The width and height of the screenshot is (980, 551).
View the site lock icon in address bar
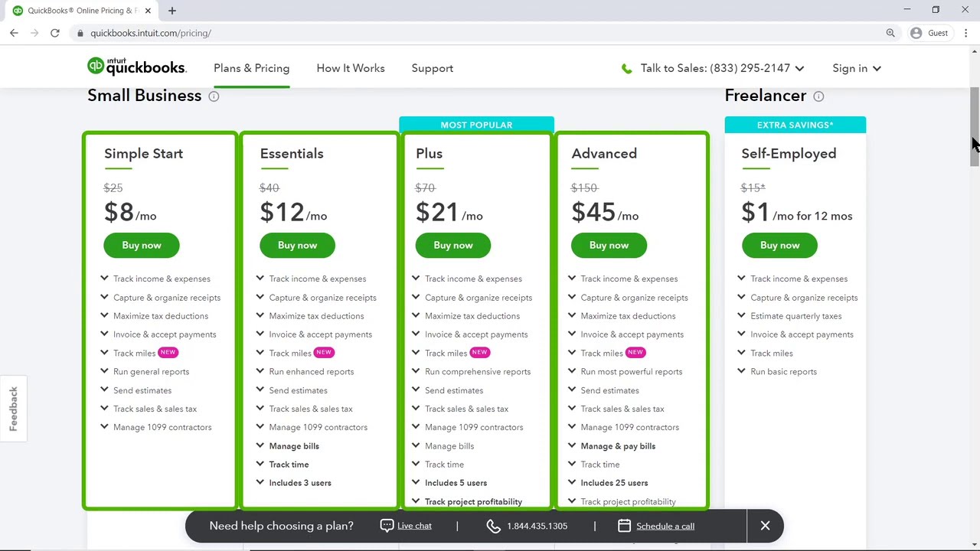coord(80,33)
